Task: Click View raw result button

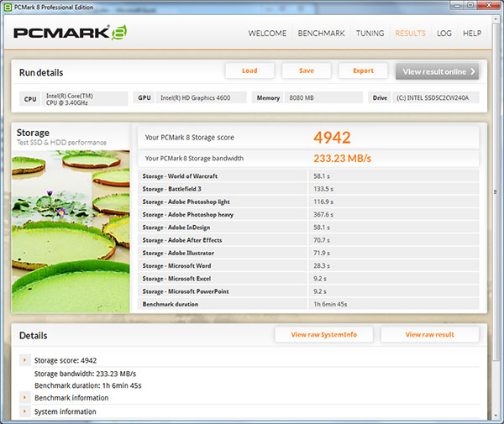Action: click(x=430, y=335)
